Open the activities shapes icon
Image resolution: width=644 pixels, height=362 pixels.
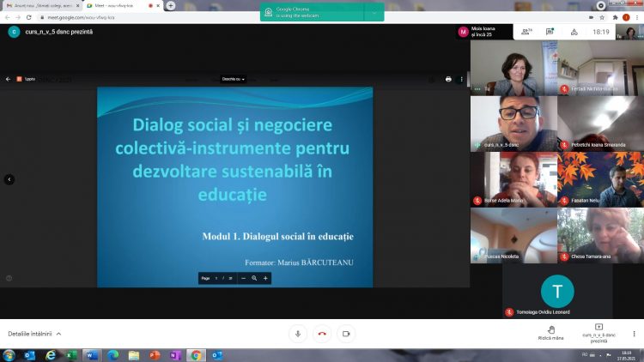pos(574,32)
